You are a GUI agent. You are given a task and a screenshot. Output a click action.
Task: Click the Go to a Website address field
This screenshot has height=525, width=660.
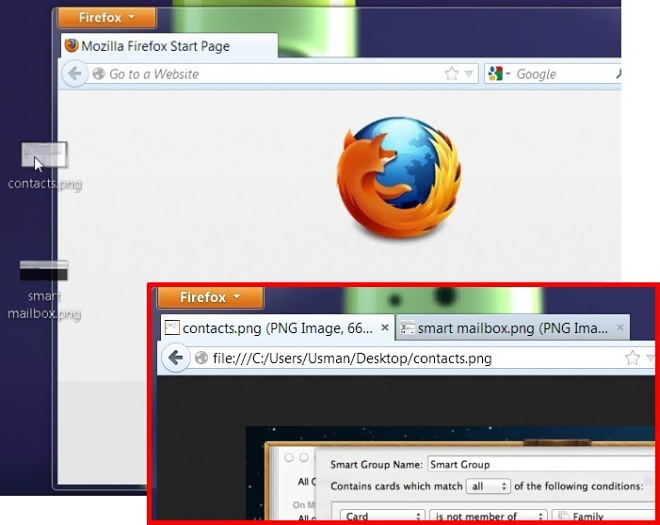click(x=269, y=74)
